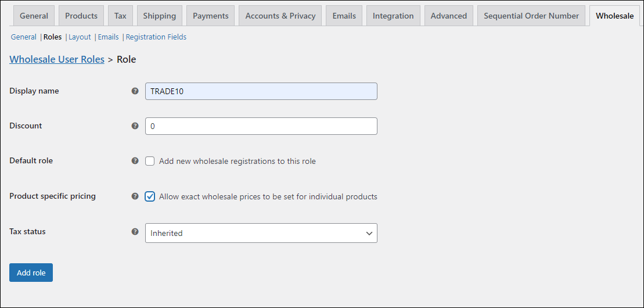This screenshot has height=308, width=644.
Task: Open the Registration Fields sub-section link
Action: (x=156, y=37)
